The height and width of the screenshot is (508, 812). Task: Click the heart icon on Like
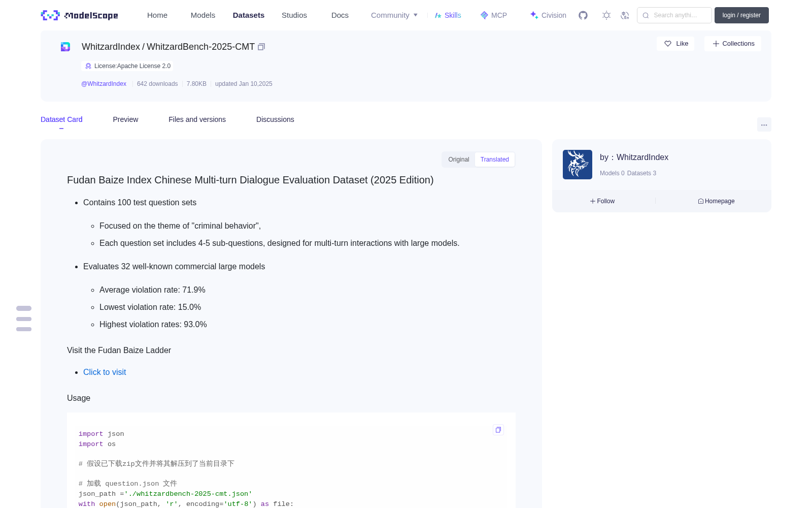(668, 44)
